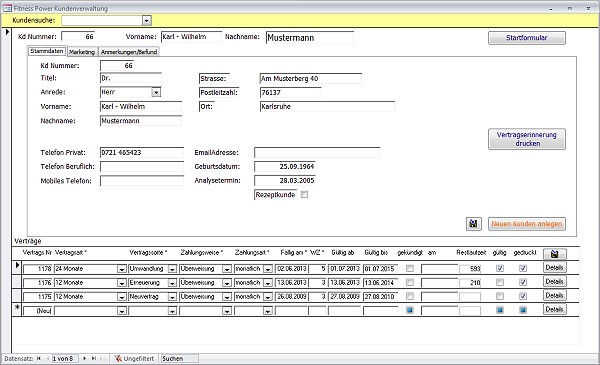Viewport: 600px width, 365px height.
Task: Open Vertragssorte dropdown showing Erneuerung
Action: pos(172,283)
